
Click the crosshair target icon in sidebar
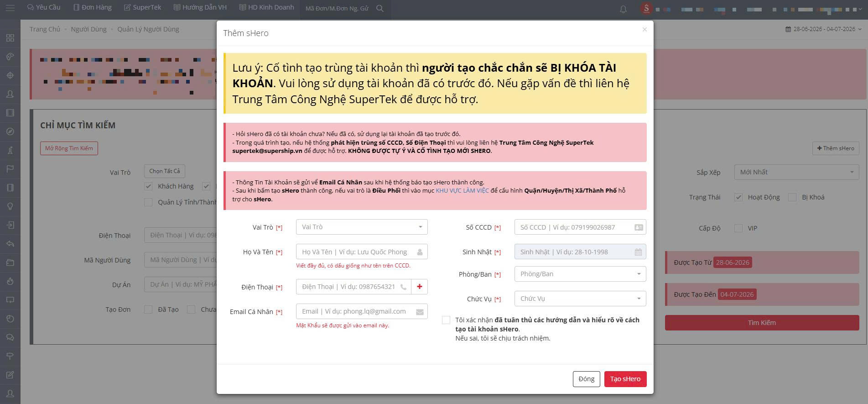click(10, 75)
